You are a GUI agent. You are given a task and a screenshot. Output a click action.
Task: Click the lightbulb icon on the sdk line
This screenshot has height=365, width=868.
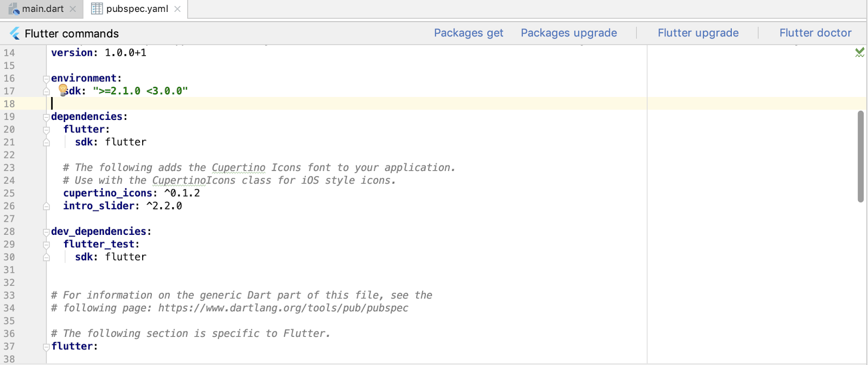[63, 89]
